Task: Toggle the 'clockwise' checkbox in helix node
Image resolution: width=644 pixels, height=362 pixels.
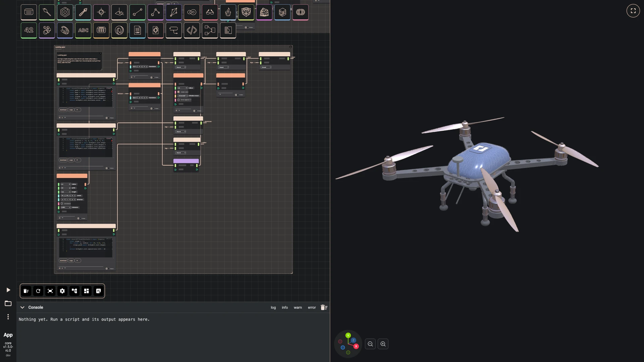Action: pos(62,203)
